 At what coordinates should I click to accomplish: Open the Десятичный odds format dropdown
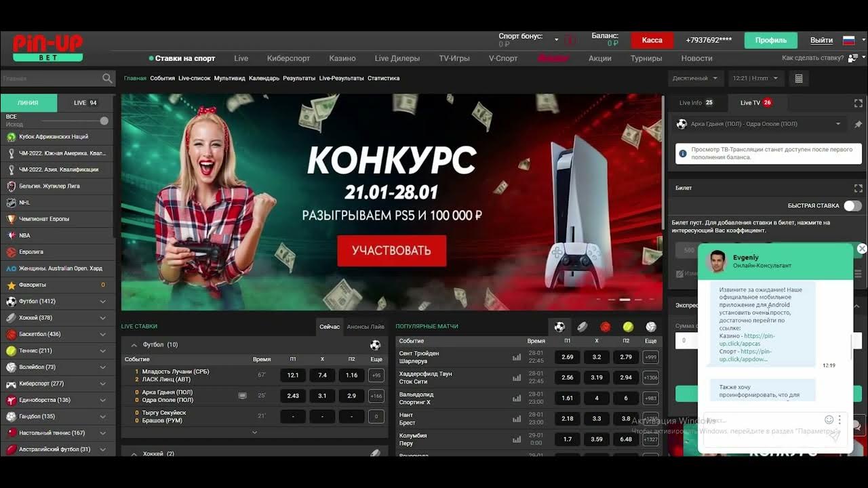[x=696, y=79]
